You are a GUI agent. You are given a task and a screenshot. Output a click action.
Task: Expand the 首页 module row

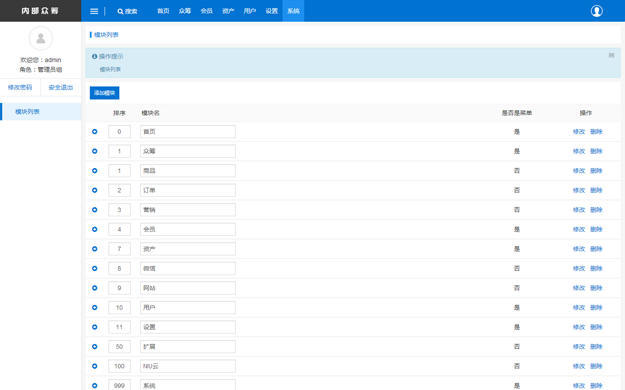94,132
